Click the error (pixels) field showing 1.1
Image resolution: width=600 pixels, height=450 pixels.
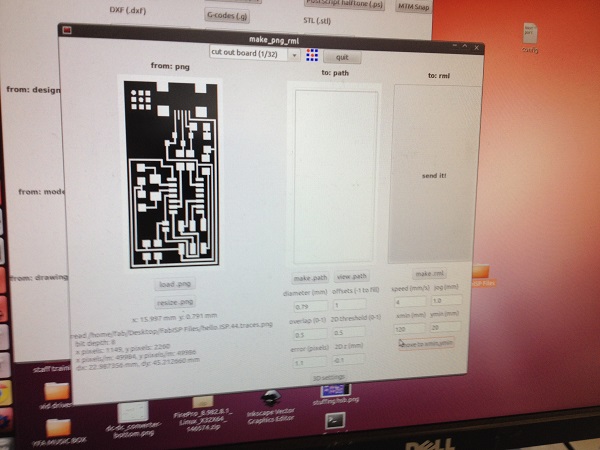310,362
